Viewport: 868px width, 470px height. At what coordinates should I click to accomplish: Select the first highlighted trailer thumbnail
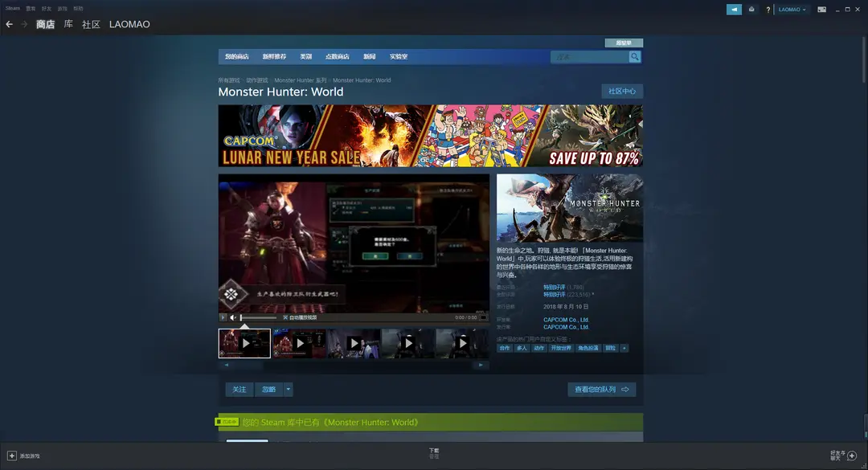pos(244,343)
